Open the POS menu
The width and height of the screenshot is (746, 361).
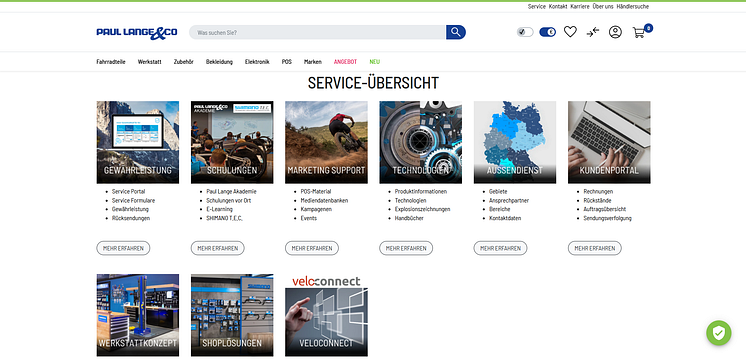point(286,62)
